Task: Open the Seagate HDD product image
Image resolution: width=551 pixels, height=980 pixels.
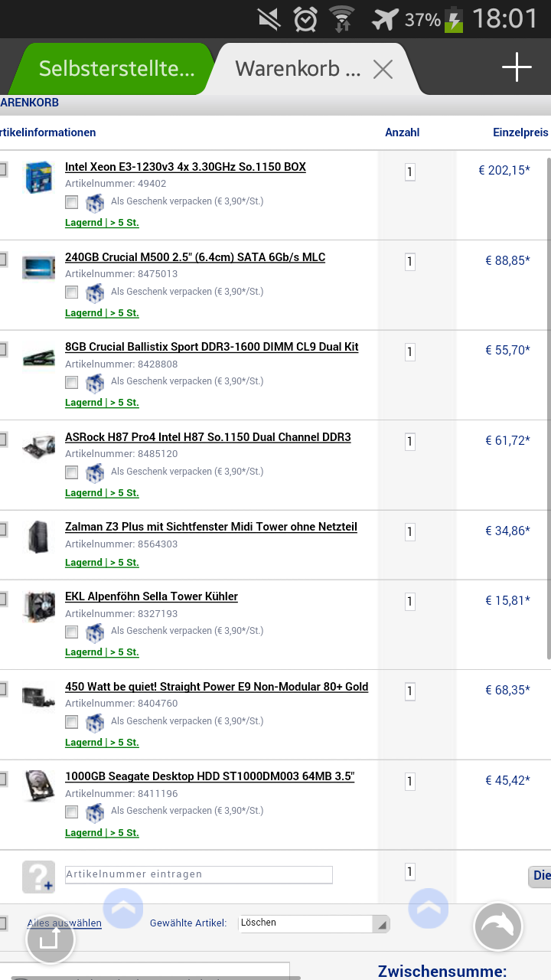Action: tap(38, 786)
